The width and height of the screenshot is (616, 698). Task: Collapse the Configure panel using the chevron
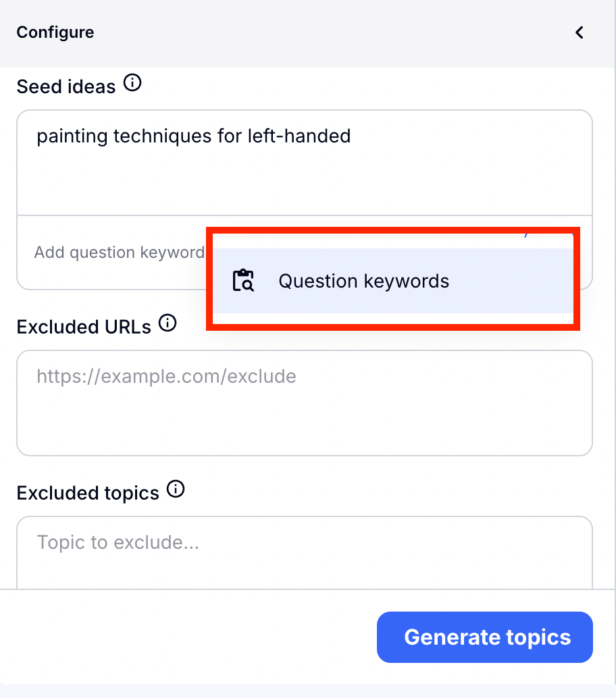(579, 32)
